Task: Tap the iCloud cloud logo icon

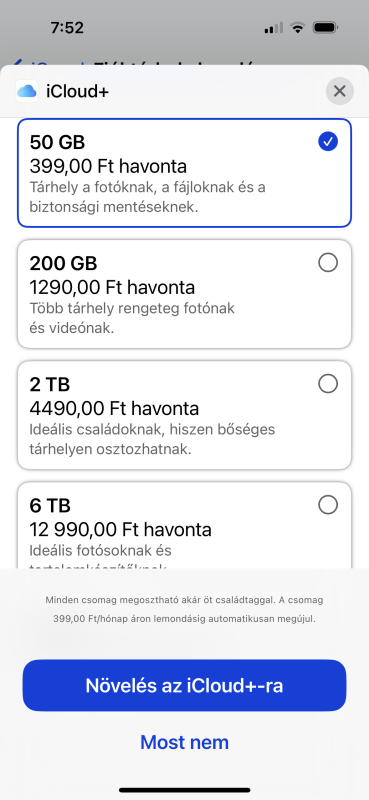Action: coord(27,91)
